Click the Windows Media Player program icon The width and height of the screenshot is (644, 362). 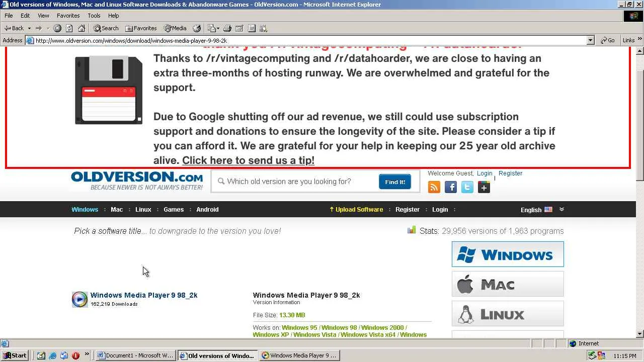click(79, 299)
